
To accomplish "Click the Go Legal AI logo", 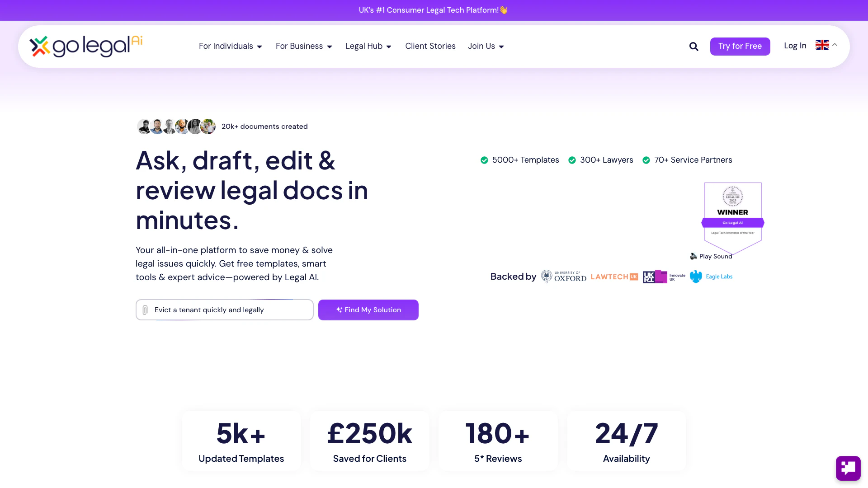I will coord(86,46).
